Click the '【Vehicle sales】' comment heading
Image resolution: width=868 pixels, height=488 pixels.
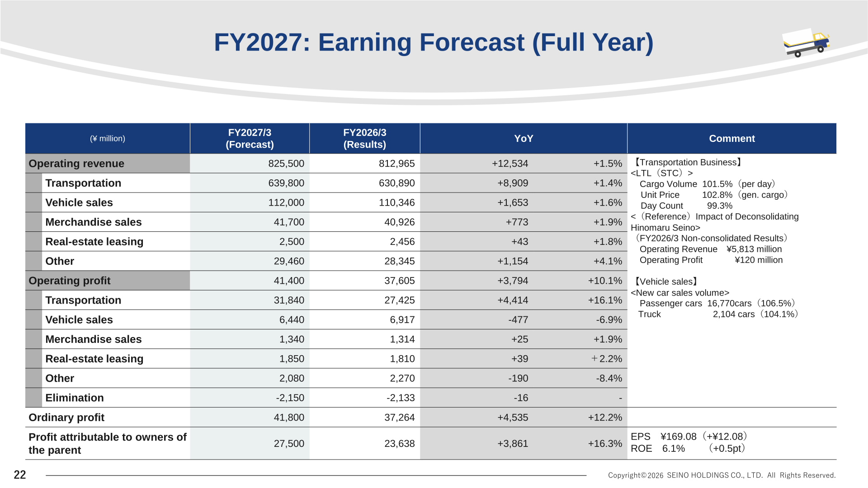click(665, 282)
